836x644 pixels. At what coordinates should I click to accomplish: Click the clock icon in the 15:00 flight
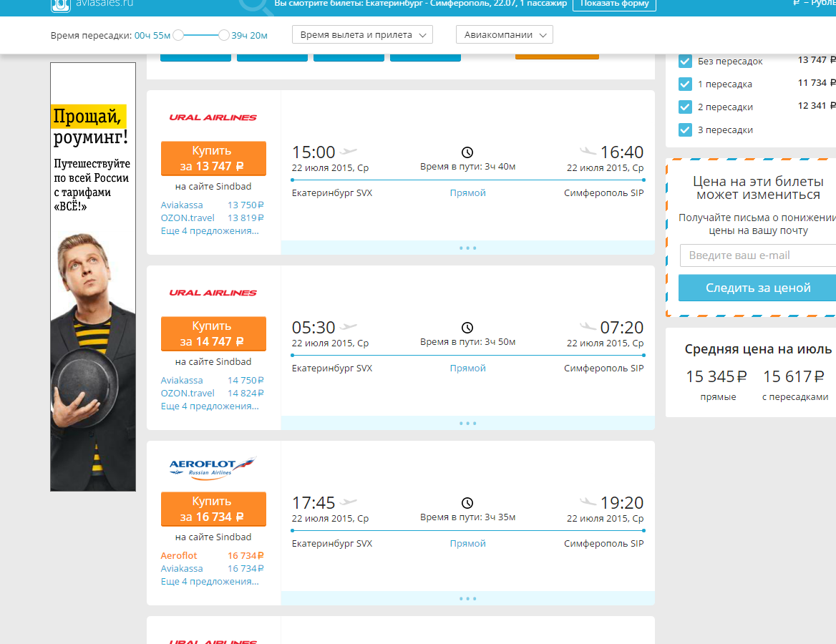tap(467, 152)
